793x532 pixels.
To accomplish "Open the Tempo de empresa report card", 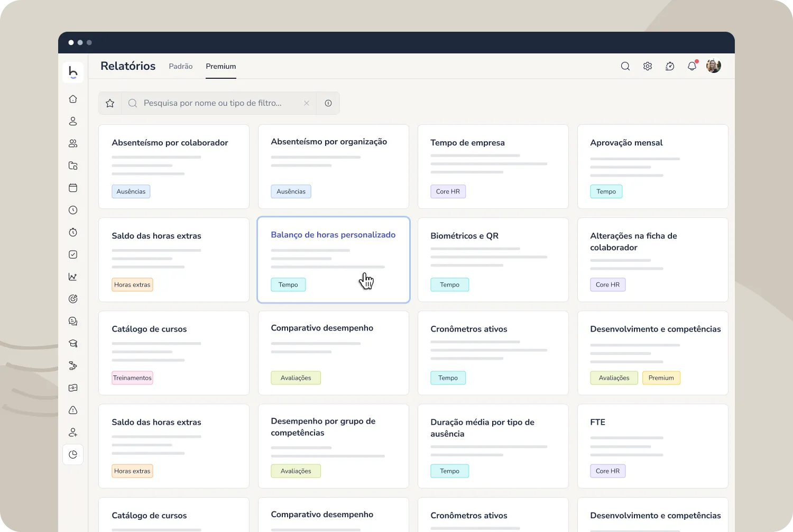I will coord(493,167).
